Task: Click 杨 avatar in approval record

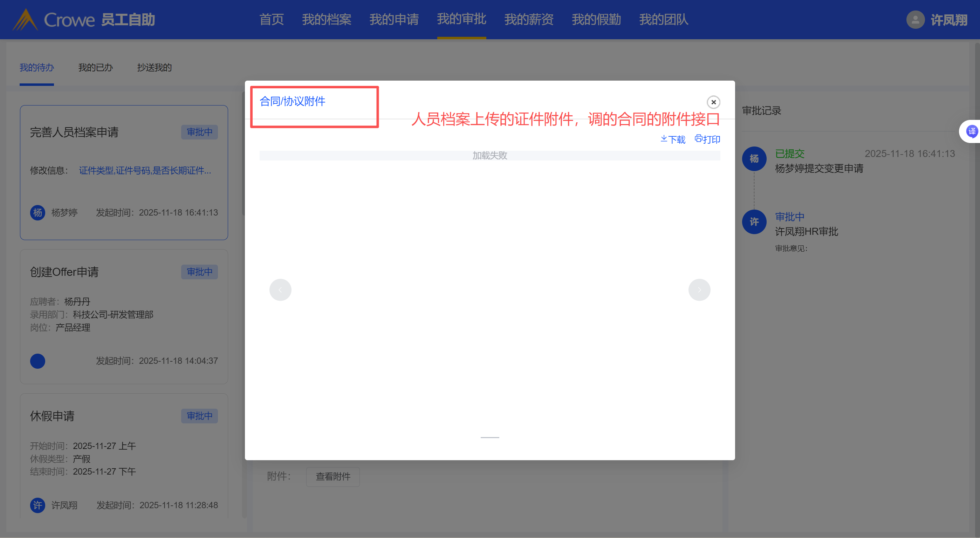Action: point(754,159)
